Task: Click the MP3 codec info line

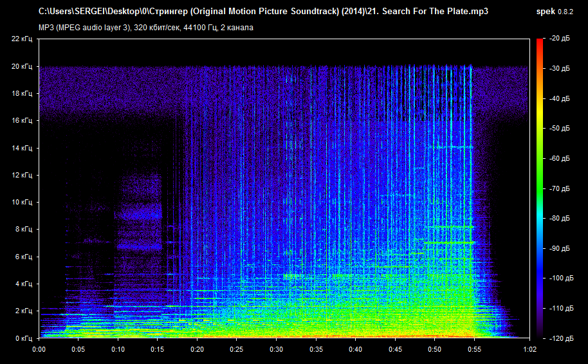Action: coord(146,28)
